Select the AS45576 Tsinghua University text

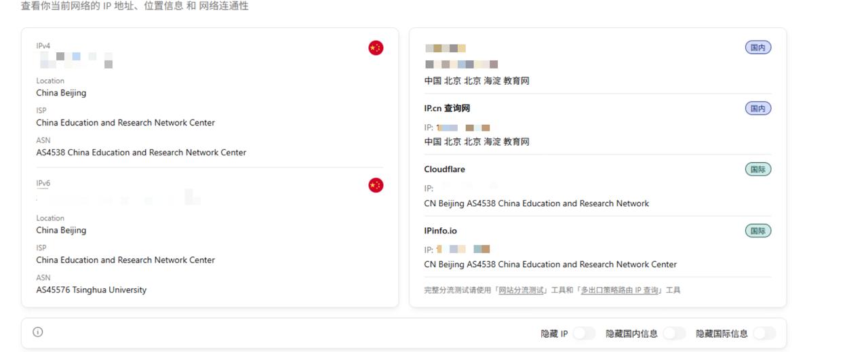coord(92,290)
